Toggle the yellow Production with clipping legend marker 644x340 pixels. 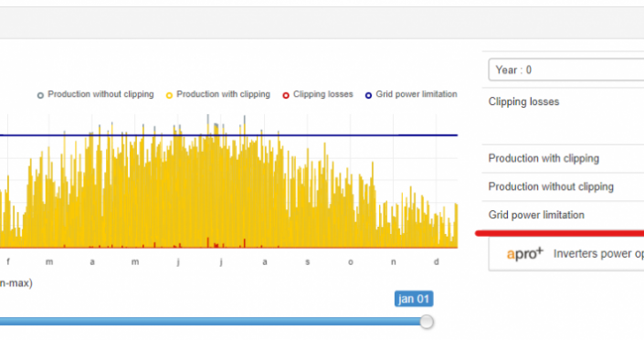pyautogui.click(x=169, y=96)
